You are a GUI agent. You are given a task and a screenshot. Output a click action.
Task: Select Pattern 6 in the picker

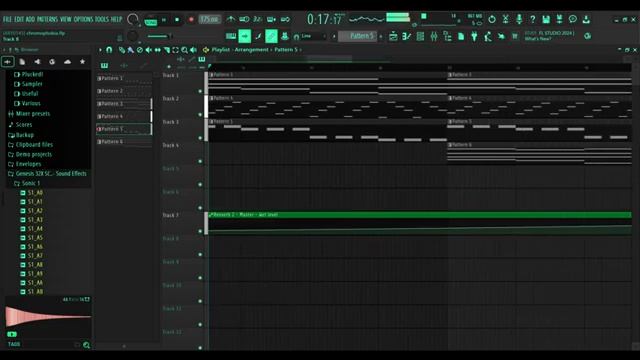(x=124, y=142)
